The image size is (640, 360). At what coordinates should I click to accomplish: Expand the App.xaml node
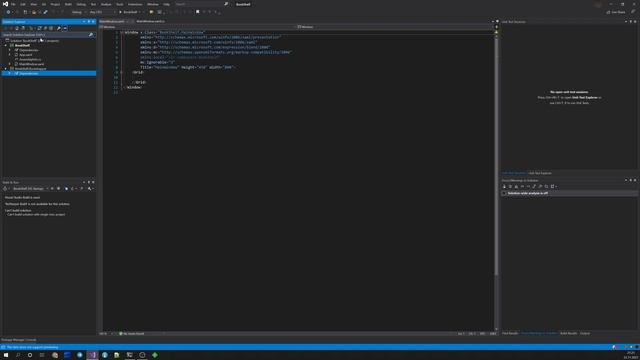tap(10, 55)
